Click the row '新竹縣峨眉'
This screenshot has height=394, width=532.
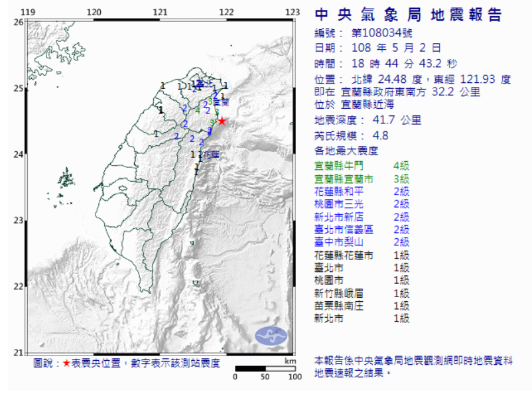tap(362, 293)
